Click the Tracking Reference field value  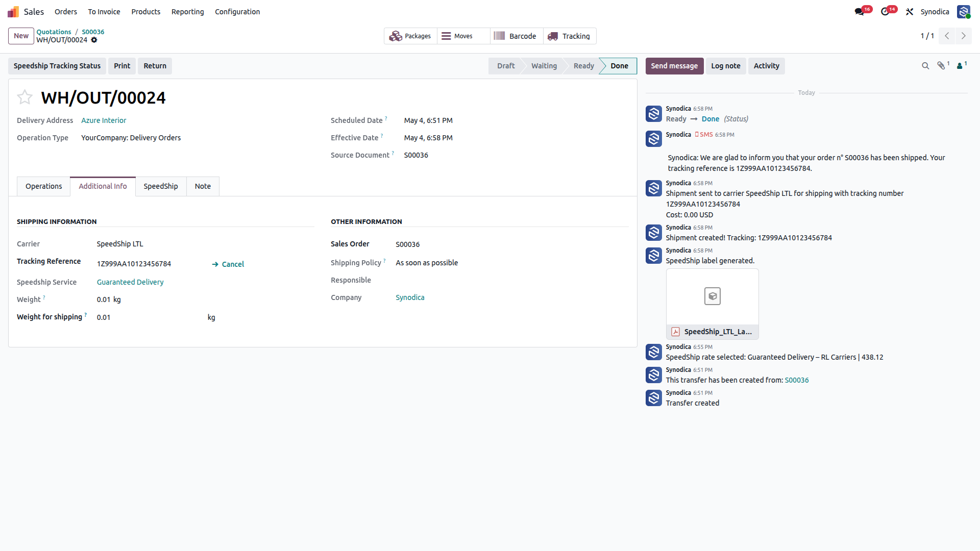134,264
